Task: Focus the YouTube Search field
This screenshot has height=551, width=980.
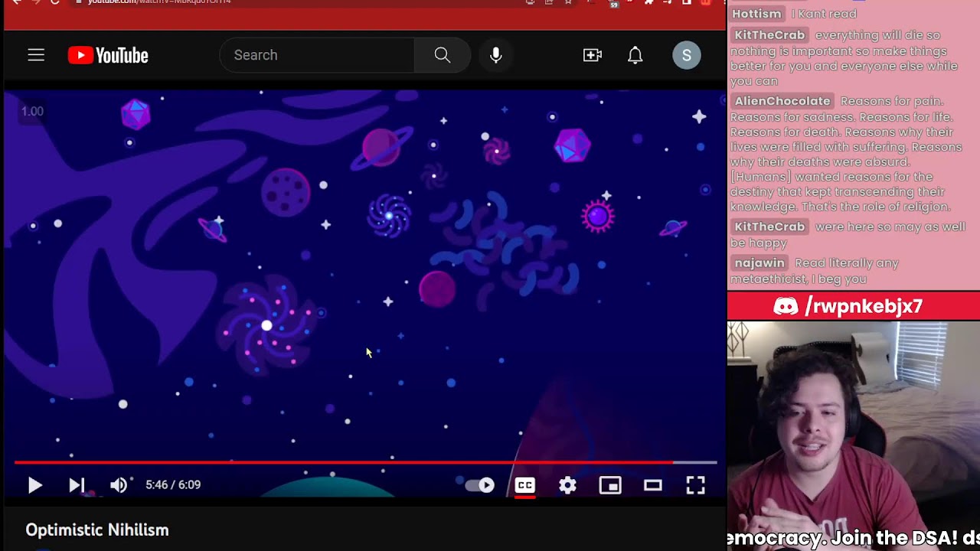Action: pos(317,55)
